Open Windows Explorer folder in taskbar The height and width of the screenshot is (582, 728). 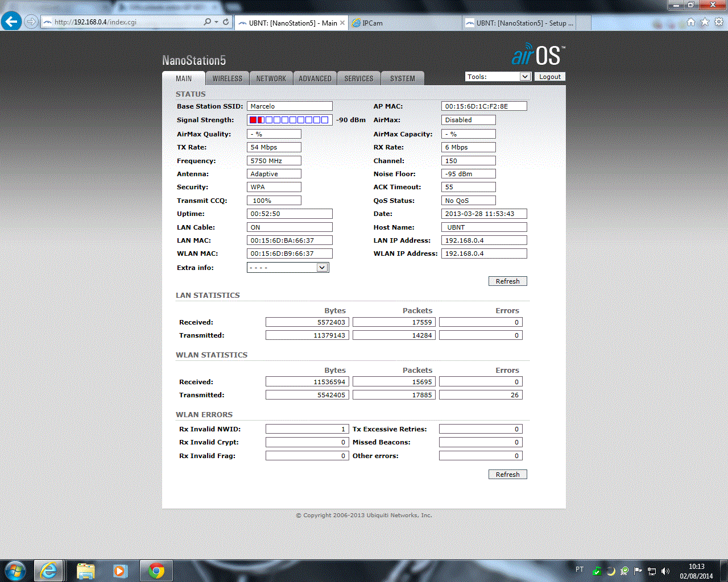tap(85, 570)
